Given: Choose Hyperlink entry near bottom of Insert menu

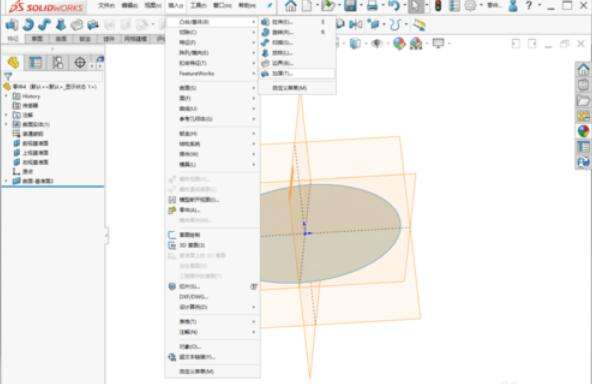Looking at the screenshot, I should point(213,357).
